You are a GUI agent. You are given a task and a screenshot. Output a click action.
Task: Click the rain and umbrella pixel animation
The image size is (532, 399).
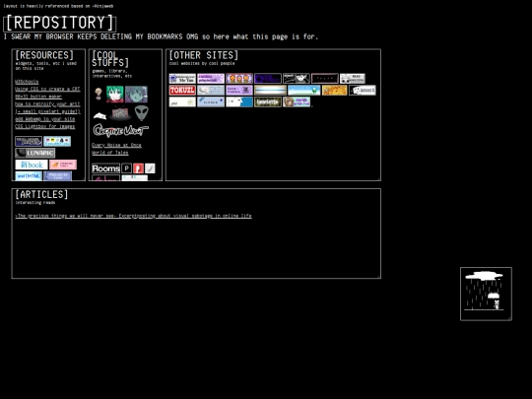(x=485, y=292)
